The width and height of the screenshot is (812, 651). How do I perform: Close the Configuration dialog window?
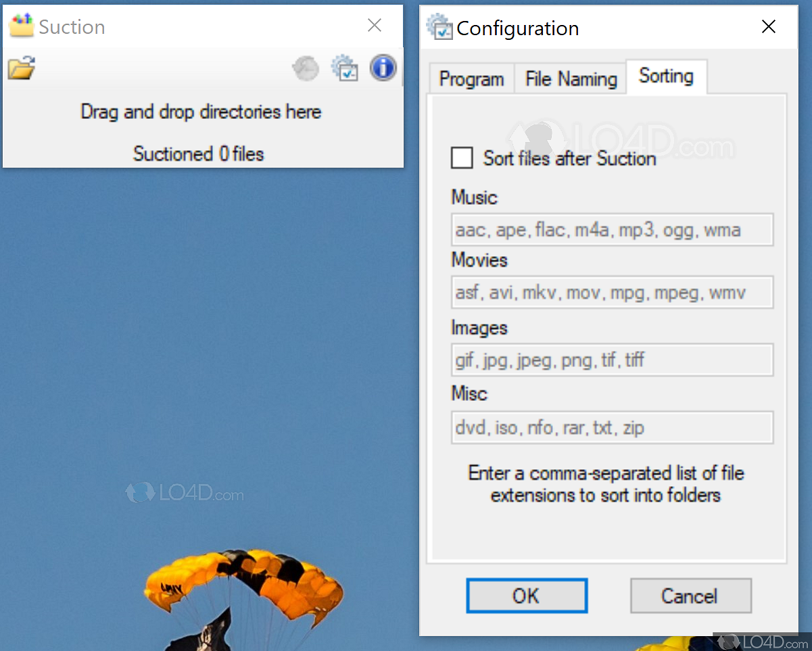(x=769, y=27)
